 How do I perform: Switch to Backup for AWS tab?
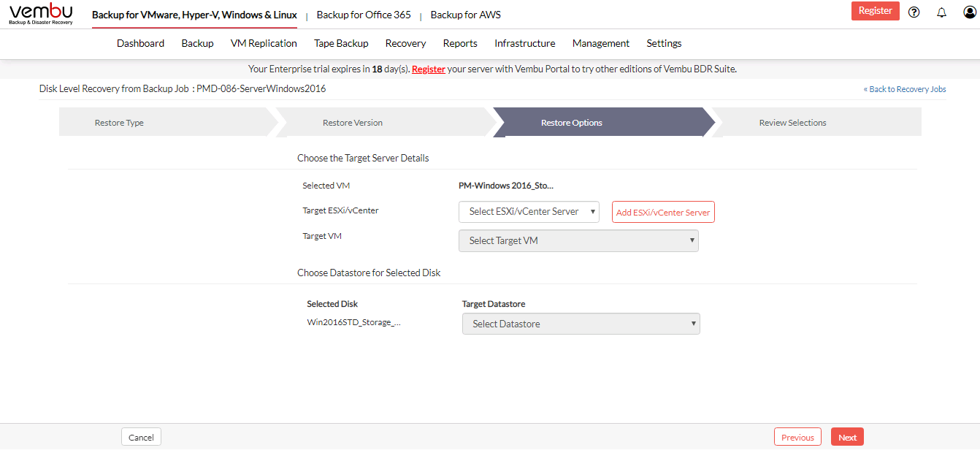pos(466,15)
